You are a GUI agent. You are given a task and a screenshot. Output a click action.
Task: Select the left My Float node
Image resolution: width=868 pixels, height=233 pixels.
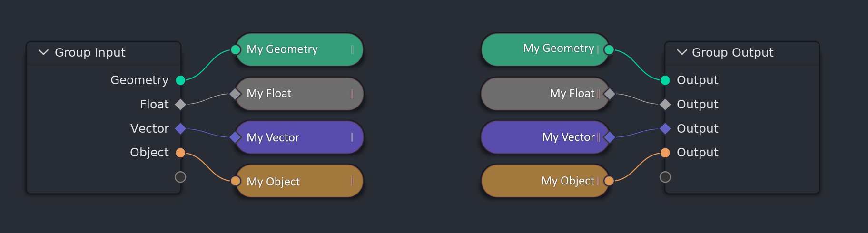[x=299, y=94]
